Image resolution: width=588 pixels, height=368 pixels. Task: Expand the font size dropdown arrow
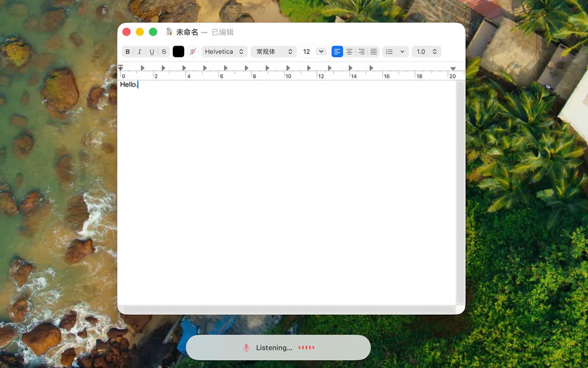[x=321, y=52]
